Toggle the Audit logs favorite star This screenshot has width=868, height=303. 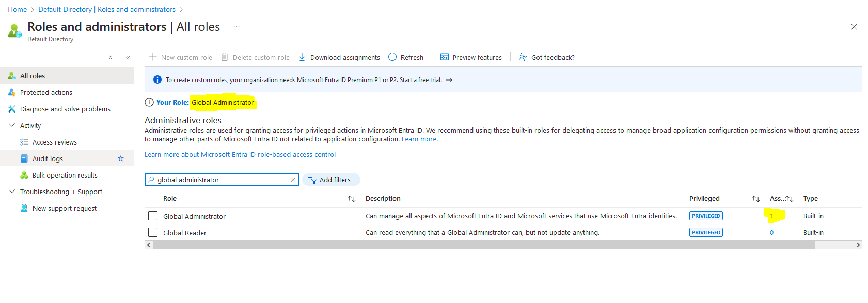coord(121,158)
